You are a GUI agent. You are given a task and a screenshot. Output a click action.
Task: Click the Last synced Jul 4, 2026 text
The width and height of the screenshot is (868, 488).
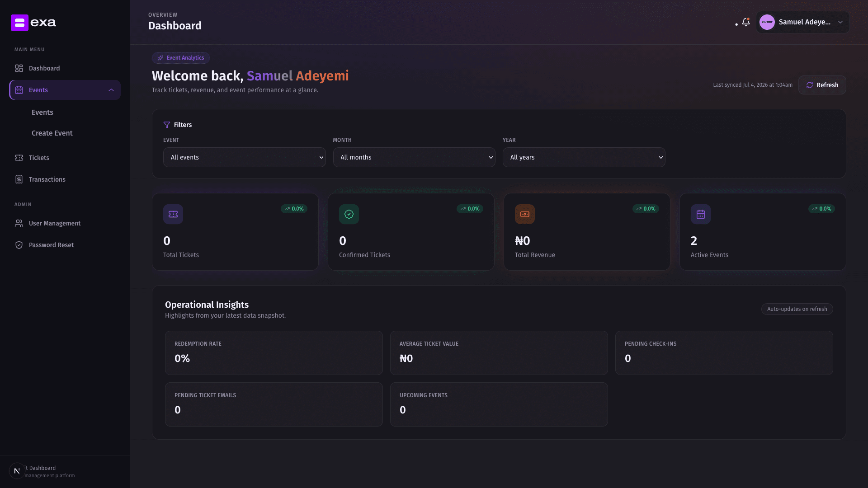pyautogui.click(x=753, y=85)
